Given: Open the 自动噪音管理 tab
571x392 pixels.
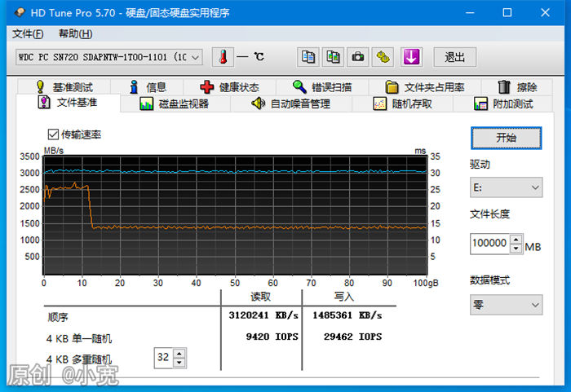Looking at the screenshot, I should pyautogui.click(x=291, y=104).
